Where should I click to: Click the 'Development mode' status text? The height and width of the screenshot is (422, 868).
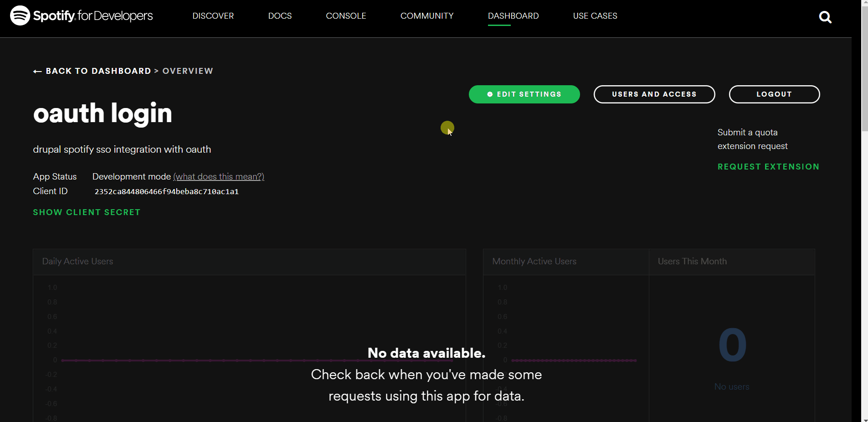coord(132,177)
